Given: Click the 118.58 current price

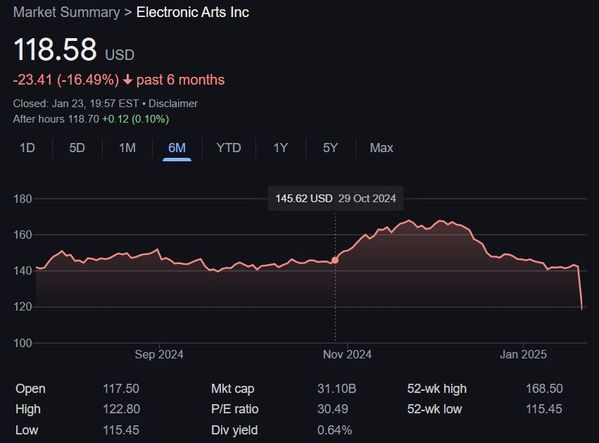Looking at the screenshot, I should click(x=55, y=49).
